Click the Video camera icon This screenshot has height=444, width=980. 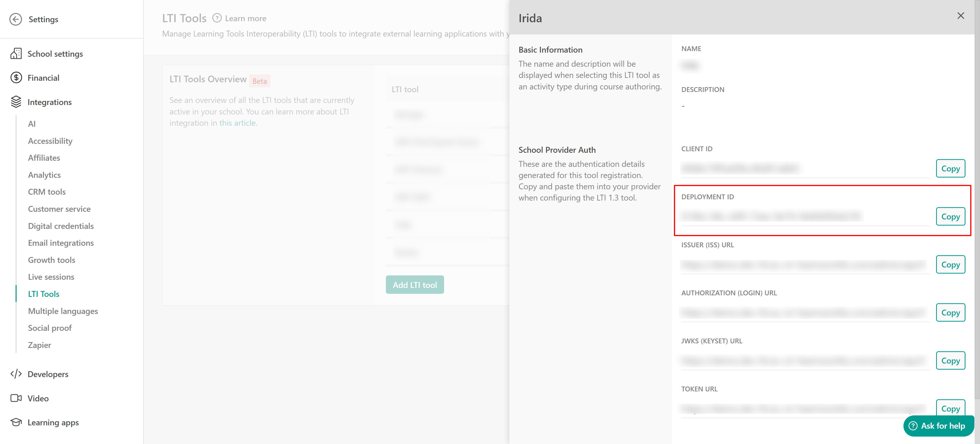click(16, 398)
